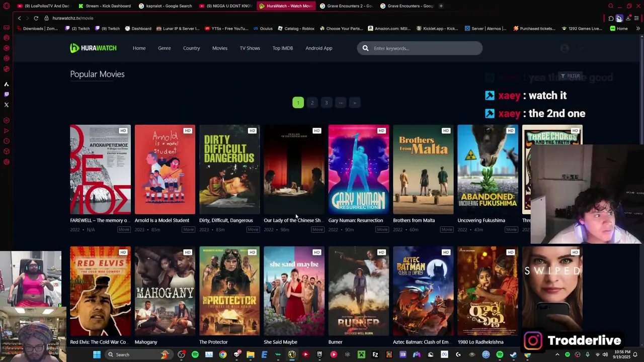The width and height of the screenshot is (644, 362).
Task: Show hidden system tray icons chevron
Action: click(x=557, y=354)
